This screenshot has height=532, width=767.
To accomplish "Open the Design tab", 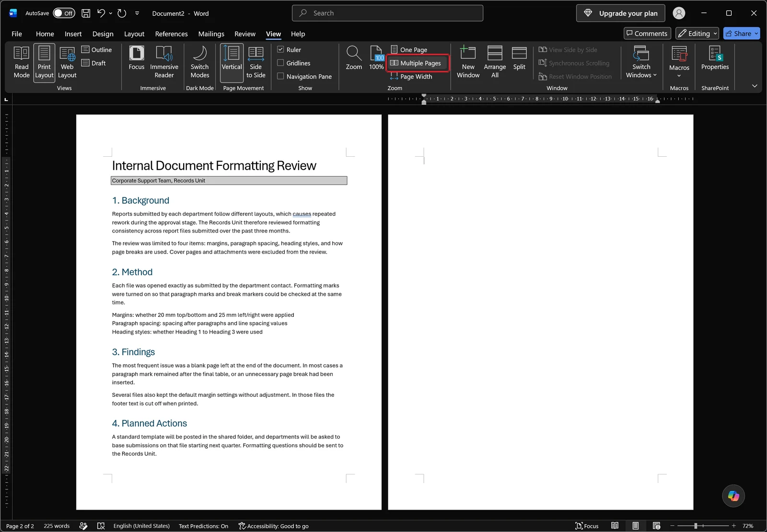I will pyautogui.click(x=103, y=34).
